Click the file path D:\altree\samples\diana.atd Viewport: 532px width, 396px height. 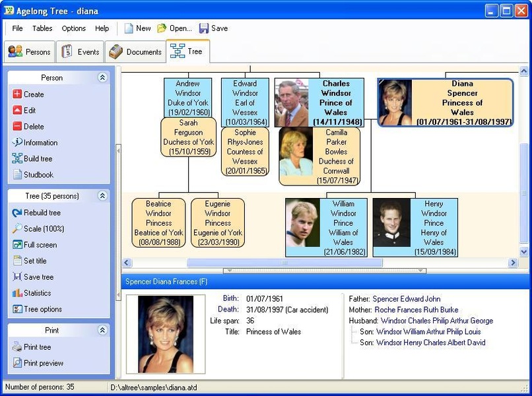pyautogui.click(x=153, y=387)
